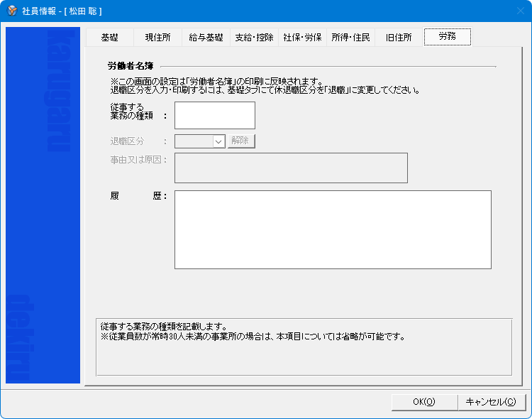
Task: Go to the 支給・控除 tab
Action: (254, 38)
